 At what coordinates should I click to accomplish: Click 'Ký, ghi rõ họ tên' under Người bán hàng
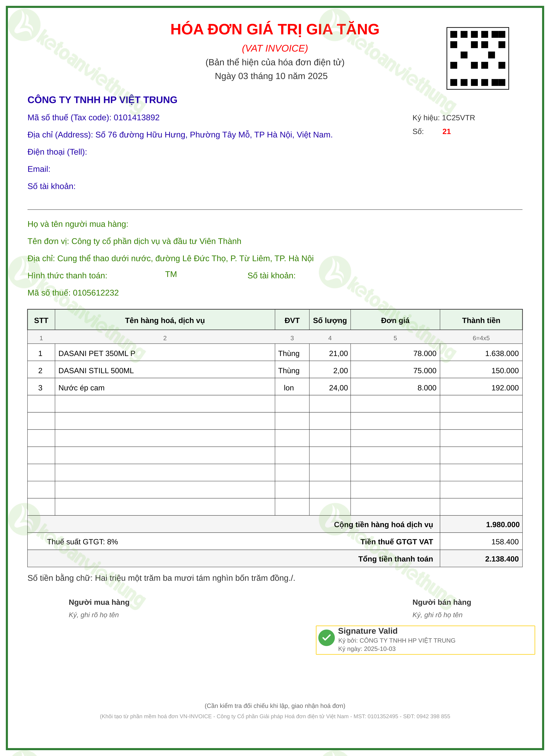[x=438, y=615]
